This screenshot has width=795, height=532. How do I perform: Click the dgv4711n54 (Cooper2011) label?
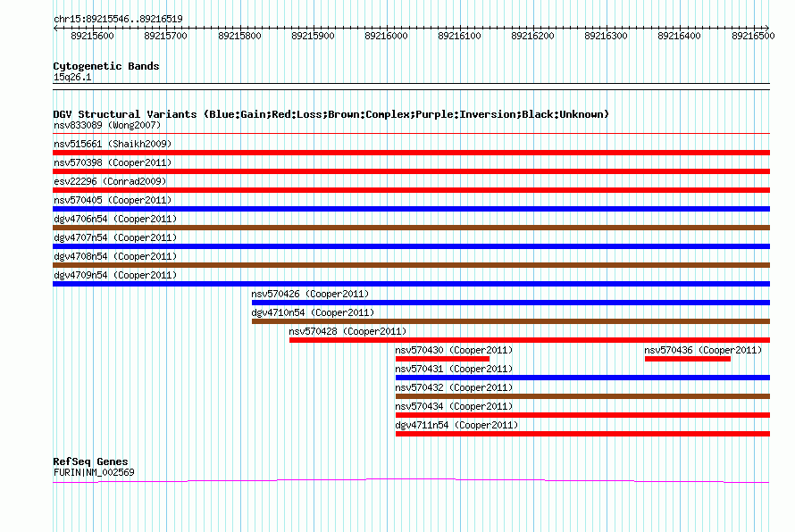tap(456, 425)
